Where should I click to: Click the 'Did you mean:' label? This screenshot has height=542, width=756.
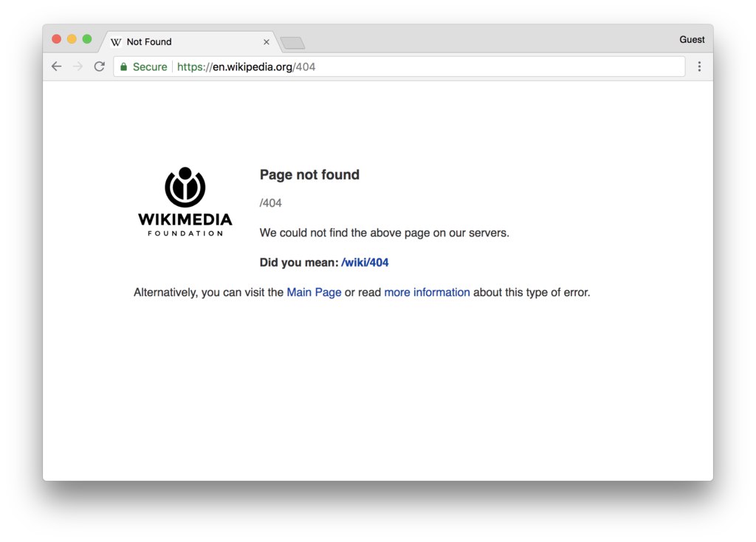click(299, 262)
